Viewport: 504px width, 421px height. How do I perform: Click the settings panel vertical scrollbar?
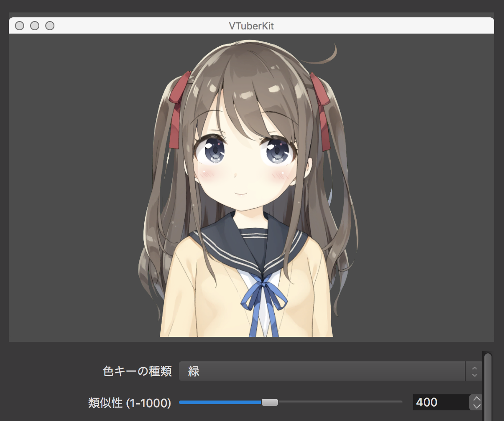[488, 387]
